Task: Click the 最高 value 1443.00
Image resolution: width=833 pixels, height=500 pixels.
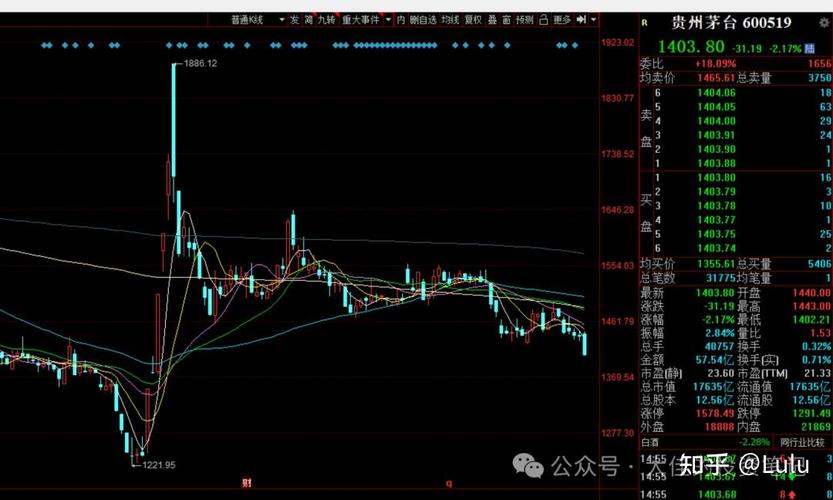Action: pyautogui.click(x=812, y=306)
